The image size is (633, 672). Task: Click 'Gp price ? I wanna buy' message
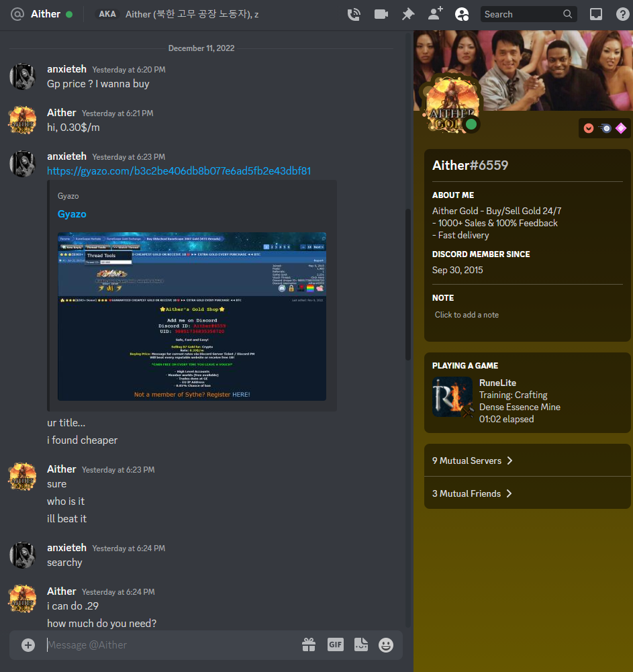[x=98, y=84]
